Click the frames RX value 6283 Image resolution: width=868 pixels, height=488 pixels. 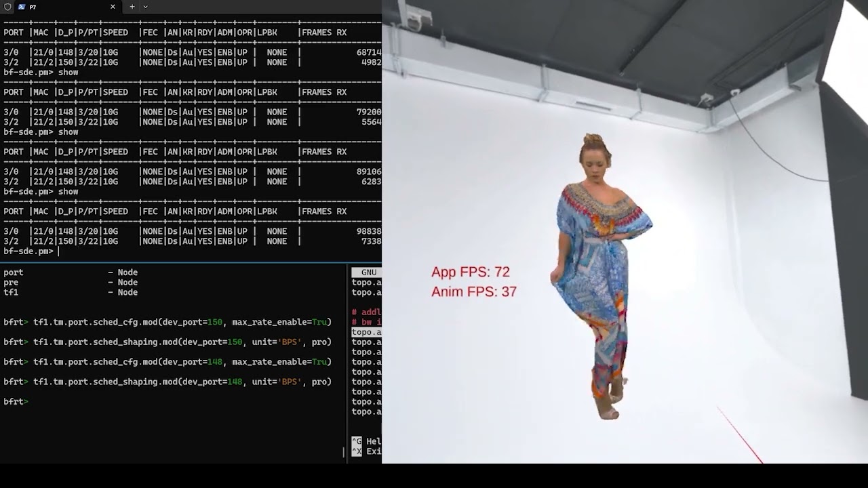[x=371, y=182]
